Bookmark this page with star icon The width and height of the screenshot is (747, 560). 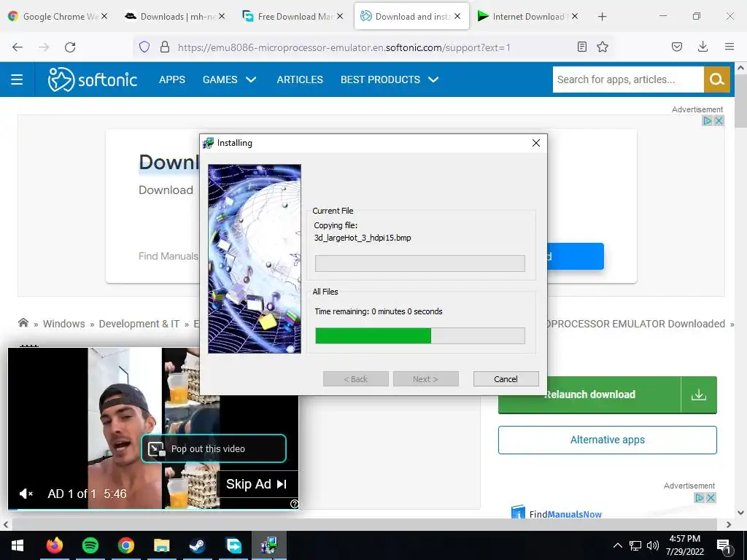tap(603, 47)
